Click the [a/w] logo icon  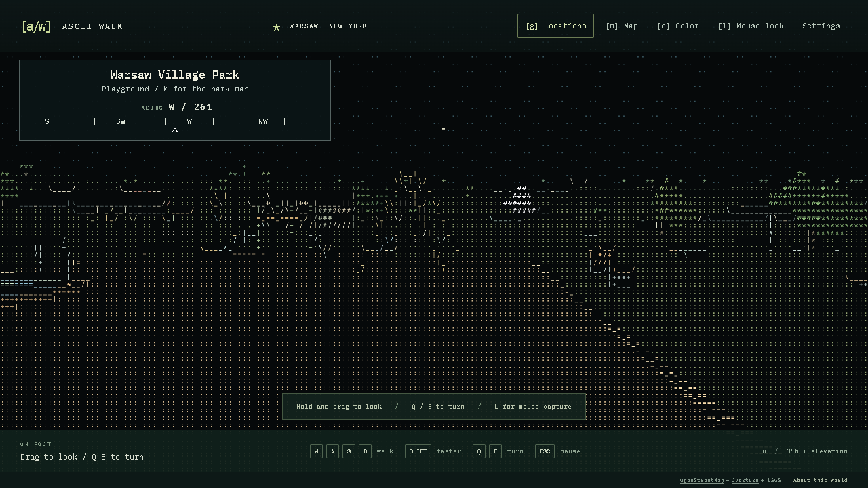36,26
